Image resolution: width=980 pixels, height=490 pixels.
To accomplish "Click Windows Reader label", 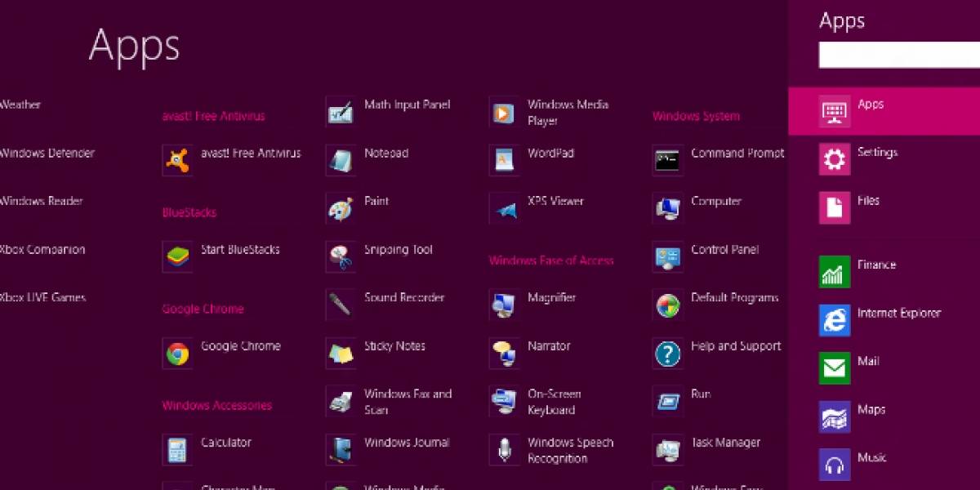I will tap(41, 201).
